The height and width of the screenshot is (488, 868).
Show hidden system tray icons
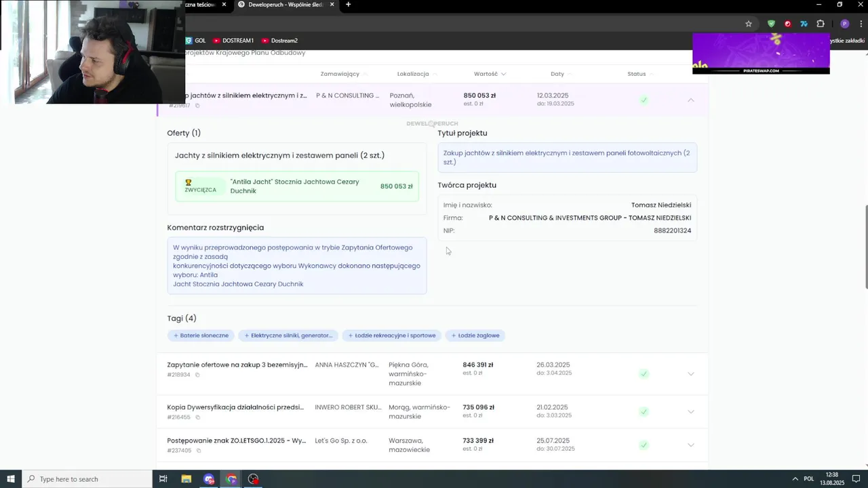click(795, 479)
